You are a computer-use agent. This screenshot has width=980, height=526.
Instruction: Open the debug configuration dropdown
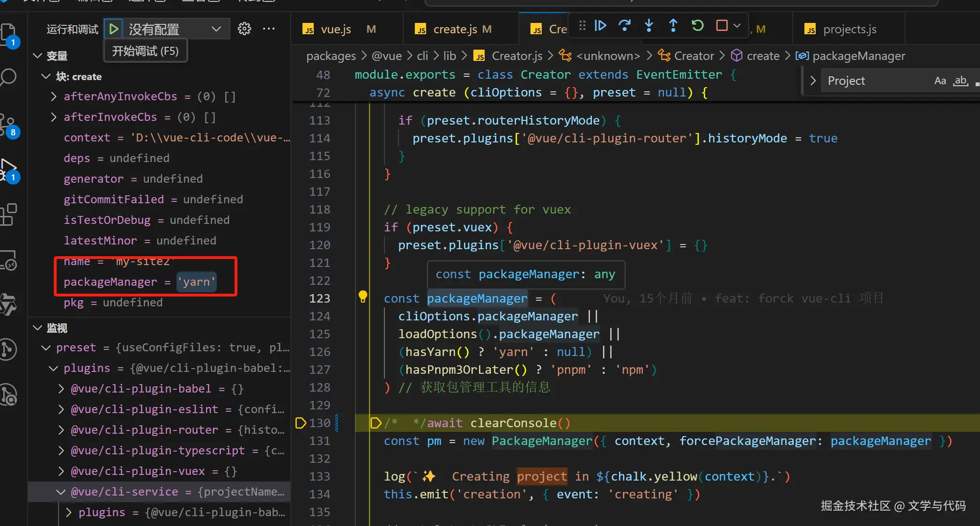pyautogui.click(x=216, y=29)
